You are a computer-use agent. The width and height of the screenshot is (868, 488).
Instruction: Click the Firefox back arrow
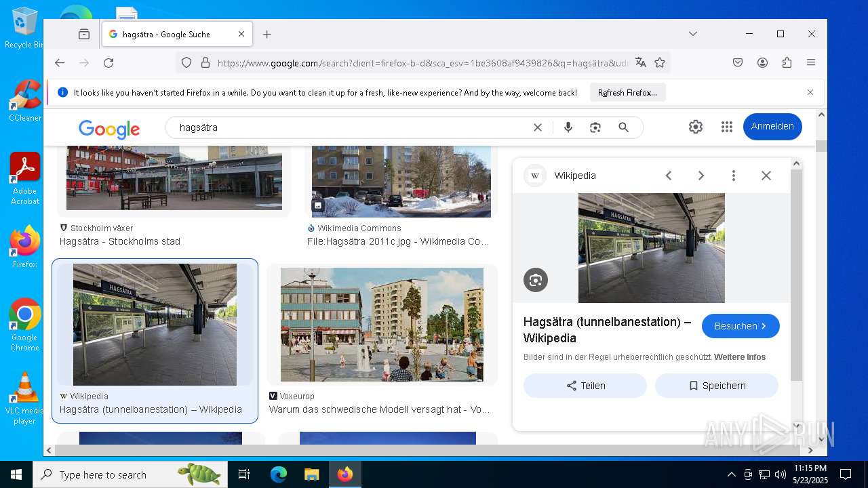pos(60,62)
